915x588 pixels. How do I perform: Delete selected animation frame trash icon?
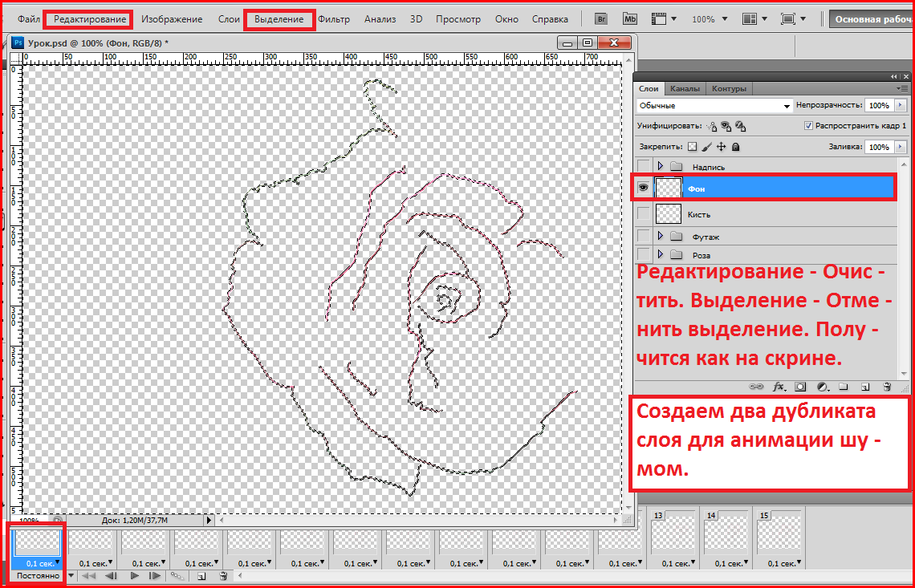click(223, 576)
